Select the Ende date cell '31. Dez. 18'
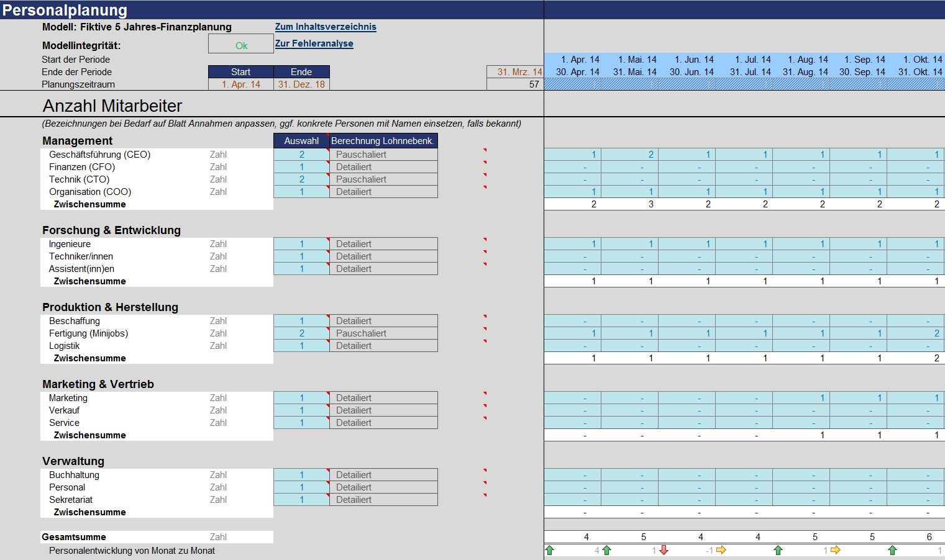The image size is (945, 560). (x=301, y=84)
